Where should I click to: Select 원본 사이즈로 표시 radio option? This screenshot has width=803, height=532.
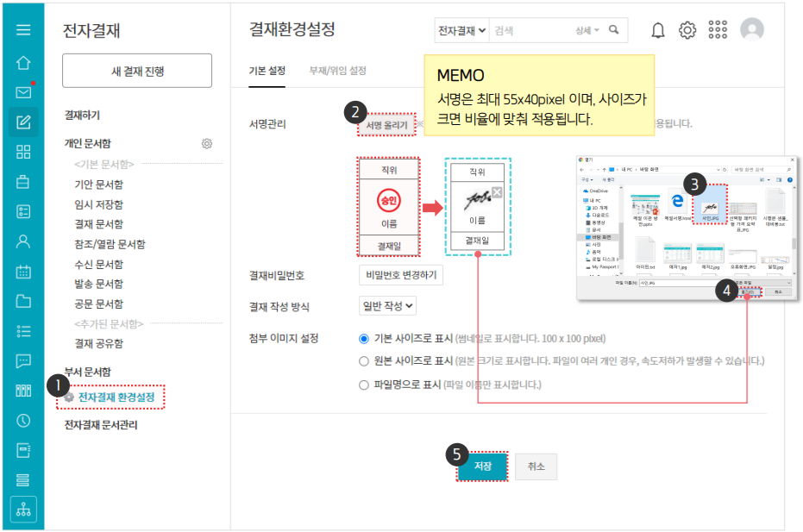point(364,360)
